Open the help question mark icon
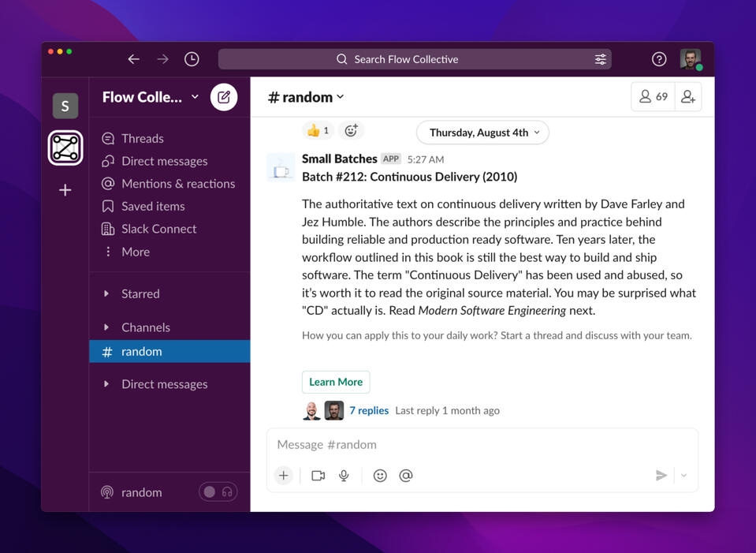Screen dimensions: 756x553 pos(659,59)
